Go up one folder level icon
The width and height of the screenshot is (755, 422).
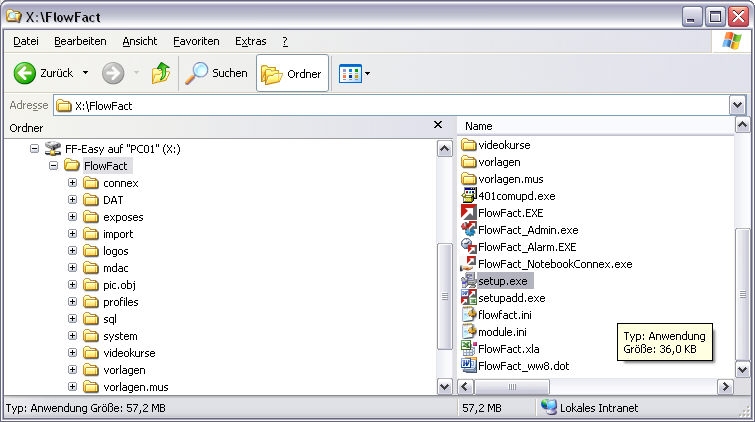coord(161,73)
